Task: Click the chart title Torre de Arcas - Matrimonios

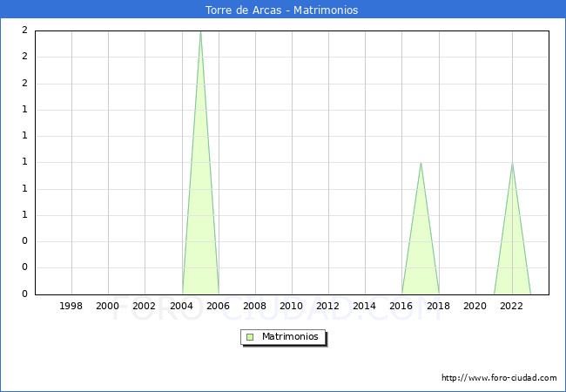Action: tap(282, 10)
